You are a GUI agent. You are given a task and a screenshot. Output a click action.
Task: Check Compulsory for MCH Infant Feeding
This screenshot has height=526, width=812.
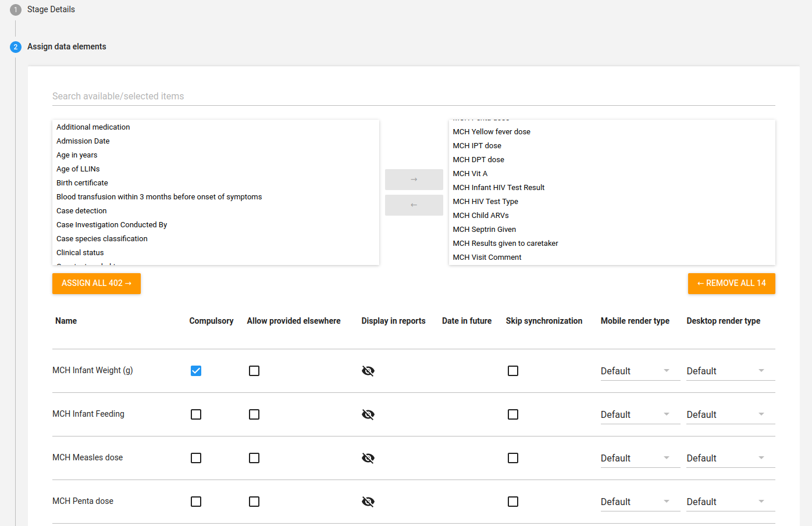point(196,414)
